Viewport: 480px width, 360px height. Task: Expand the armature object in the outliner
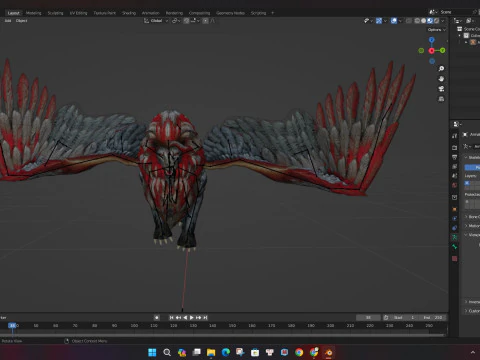pyautogui.click(x=466, y=42)
